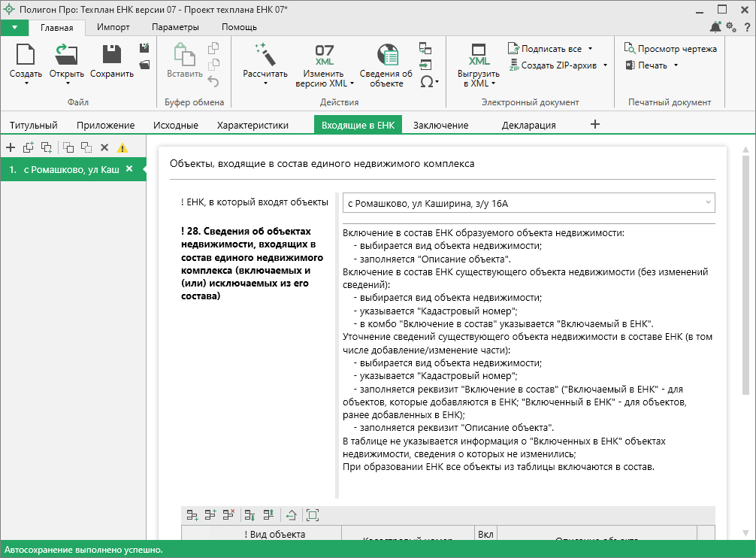Viewport: 756px width, 558px height.
Task: Open Сведения об объекте globe icon
Action: tap(386, 54)
